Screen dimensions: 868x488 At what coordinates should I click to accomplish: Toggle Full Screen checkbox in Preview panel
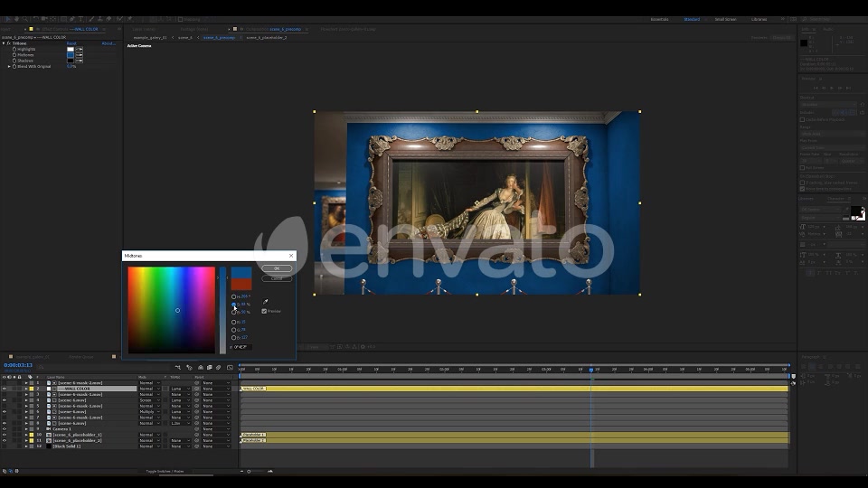(802, 168)
